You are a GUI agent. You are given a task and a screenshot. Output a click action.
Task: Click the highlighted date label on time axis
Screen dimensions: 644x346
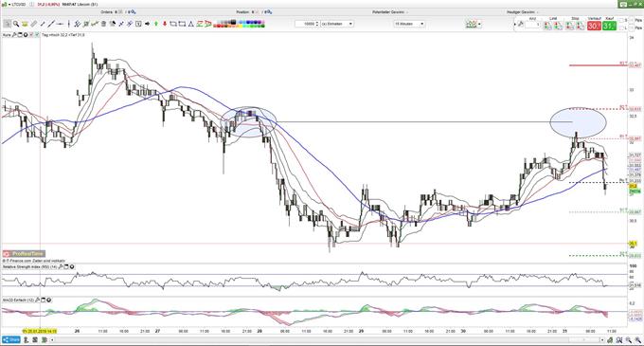pyautogui.click(x=40, y=331)
